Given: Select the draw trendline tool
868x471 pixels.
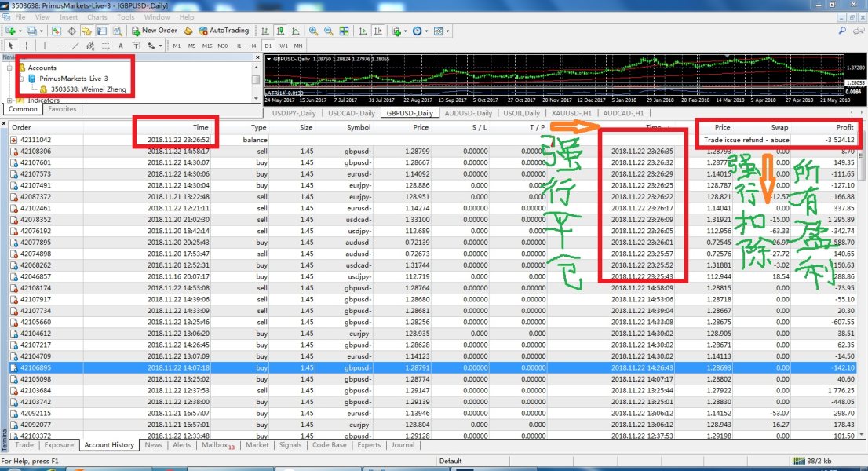Looking at the screenshot, I should 75,46.
